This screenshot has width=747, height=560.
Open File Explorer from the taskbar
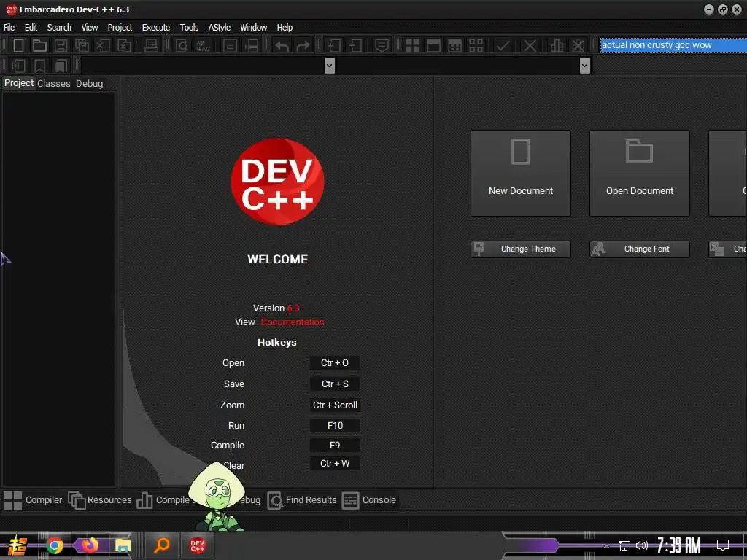[123, 545]
